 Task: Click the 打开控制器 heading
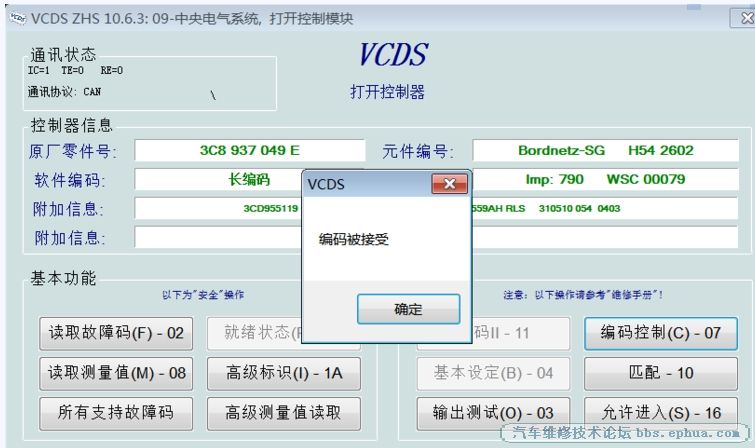click(x=387, y=92)
